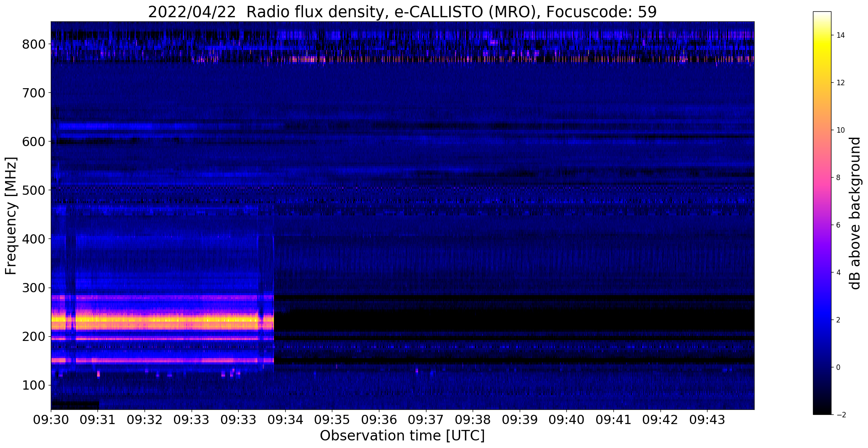Click the colorbar tick value 10

pos(841,130)
